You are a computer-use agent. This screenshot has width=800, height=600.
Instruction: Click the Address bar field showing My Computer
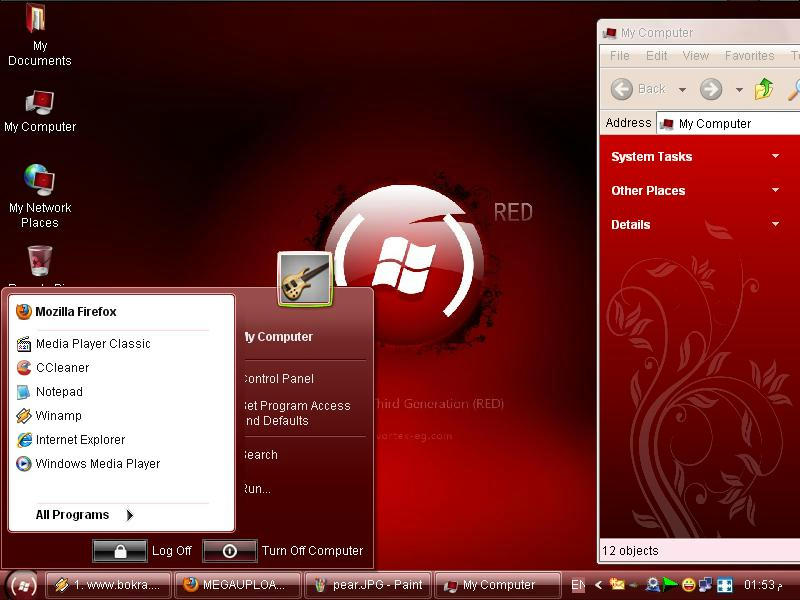[x=728, y=123]
